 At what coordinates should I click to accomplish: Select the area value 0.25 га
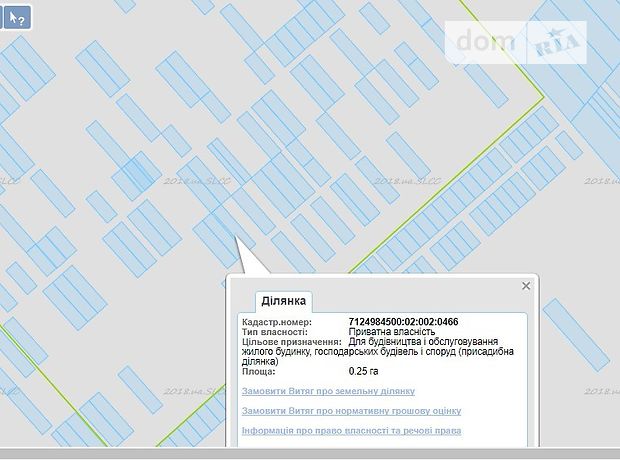point(363,371)
